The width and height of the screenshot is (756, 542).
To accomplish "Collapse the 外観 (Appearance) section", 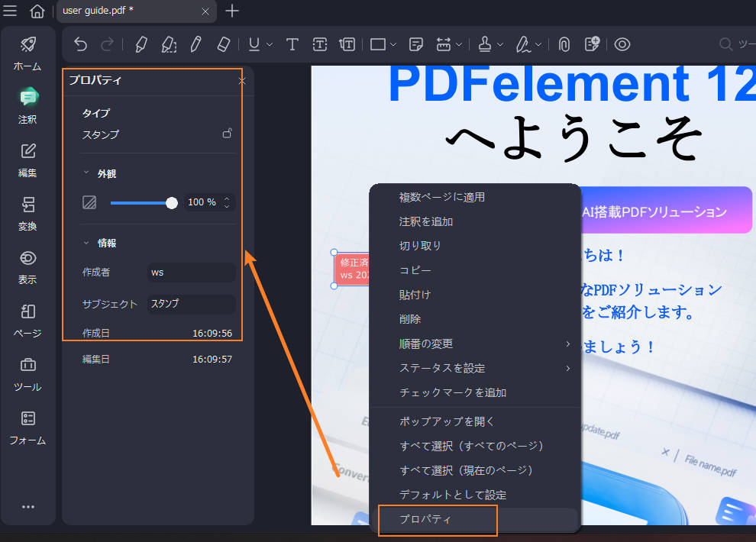I will point(86,173).
